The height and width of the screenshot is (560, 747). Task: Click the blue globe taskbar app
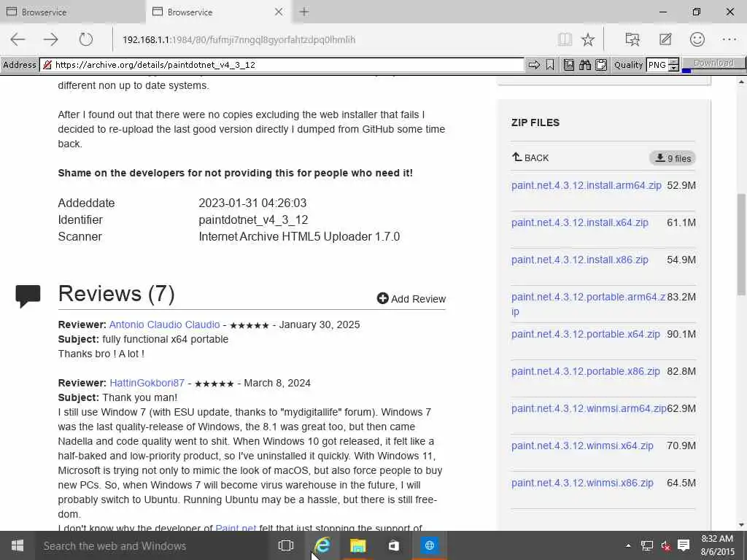(x=429, y=545)
